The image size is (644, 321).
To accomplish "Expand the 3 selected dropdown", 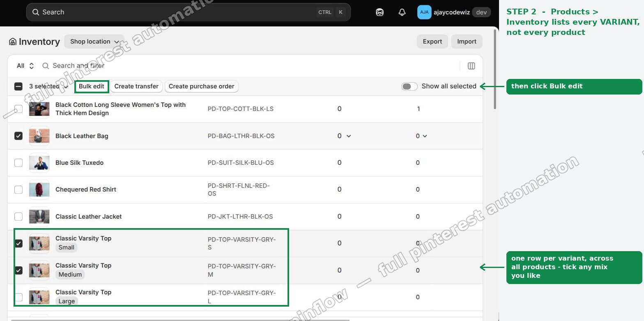I will (x=48, y=86).
